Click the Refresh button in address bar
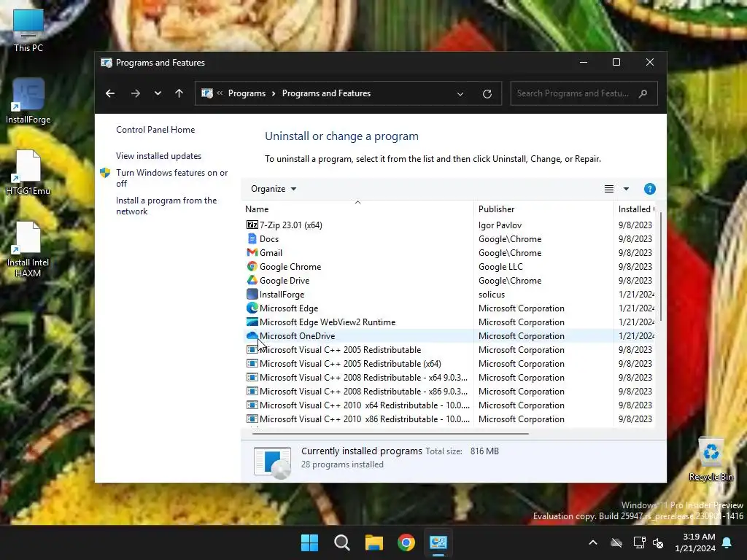Viewport: 747px width, 560px height. (x=487, y=94)
